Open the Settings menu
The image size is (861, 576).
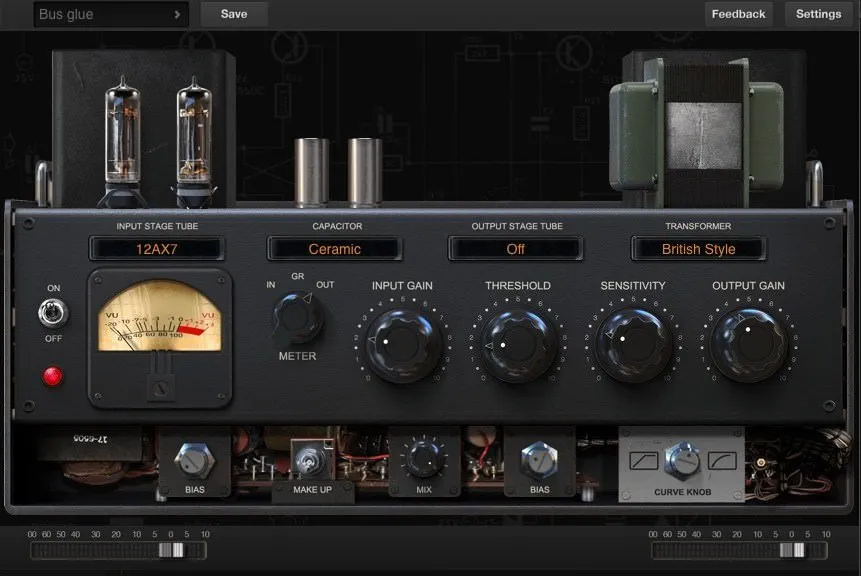pyautogui.click(x=818, y=14)
